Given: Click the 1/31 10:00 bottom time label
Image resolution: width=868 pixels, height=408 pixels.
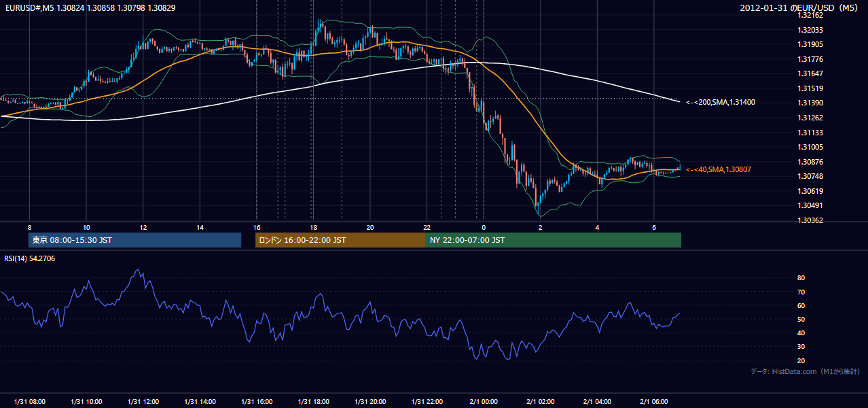Looking at the screenshot, I should pyautogui.click(x=86, y=402).
